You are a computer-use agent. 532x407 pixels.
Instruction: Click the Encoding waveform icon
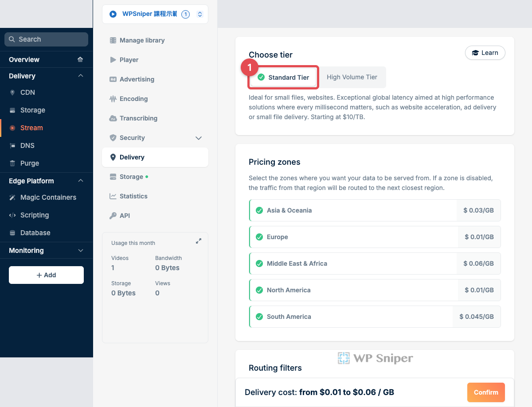coord(113,99)
